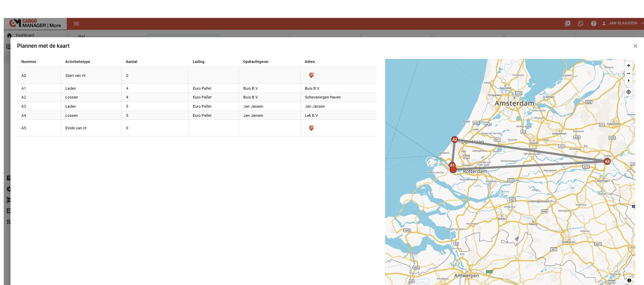Click the Amsterdam label on the map
Viewport: 644px width, 285px height.
514,103
